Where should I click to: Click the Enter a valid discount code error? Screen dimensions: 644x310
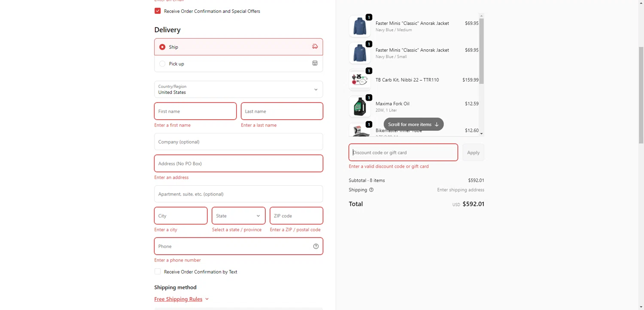coord(389,166)
